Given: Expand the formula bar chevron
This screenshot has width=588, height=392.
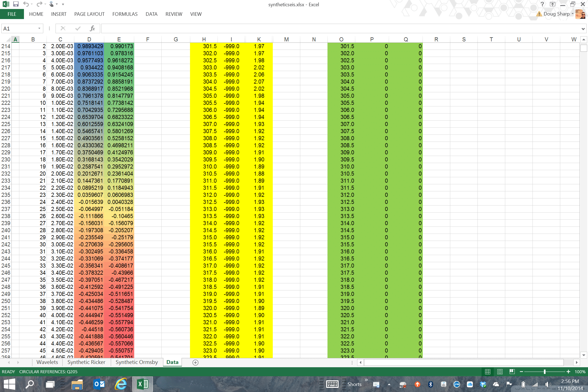Looking at the screenshot, I should [583, 29].
